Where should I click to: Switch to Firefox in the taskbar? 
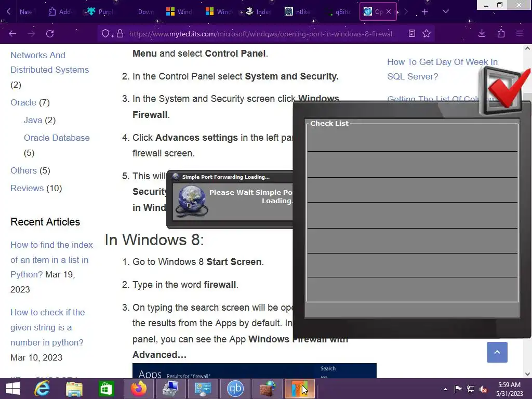point(138,389)
